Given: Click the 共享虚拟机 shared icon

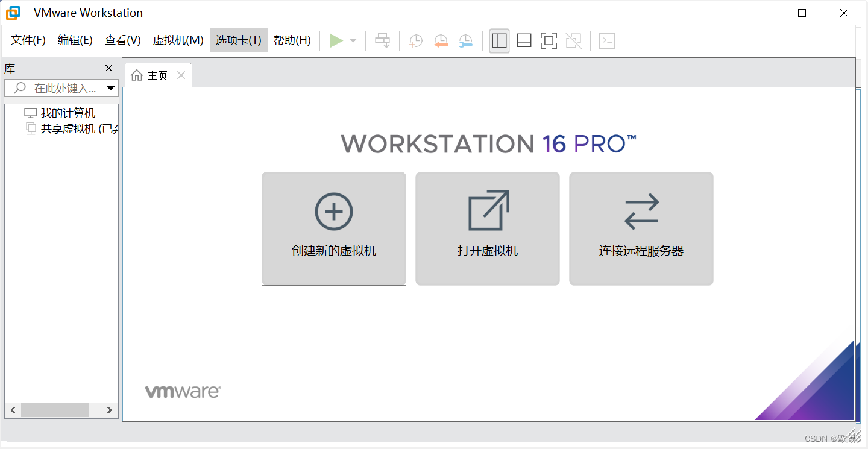Looking at the screenshot, I should [x=31, y=128].
